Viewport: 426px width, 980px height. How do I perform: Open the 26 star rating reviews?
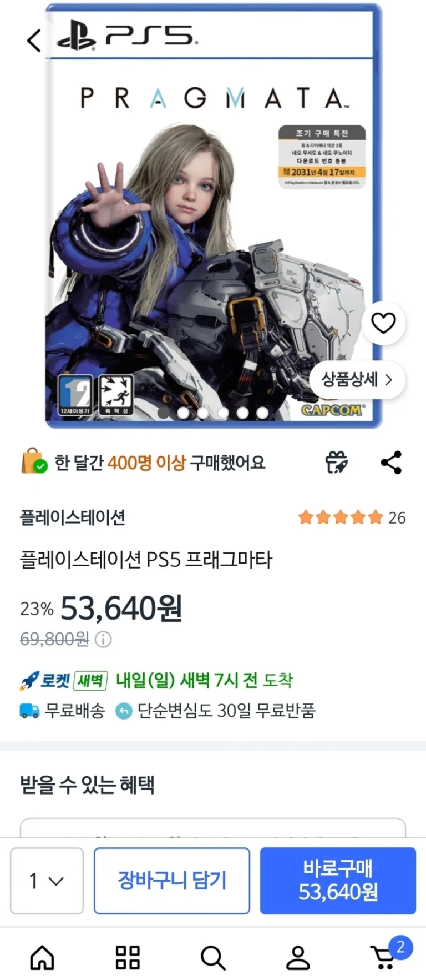pyautogui.click(x=352, y=517)
